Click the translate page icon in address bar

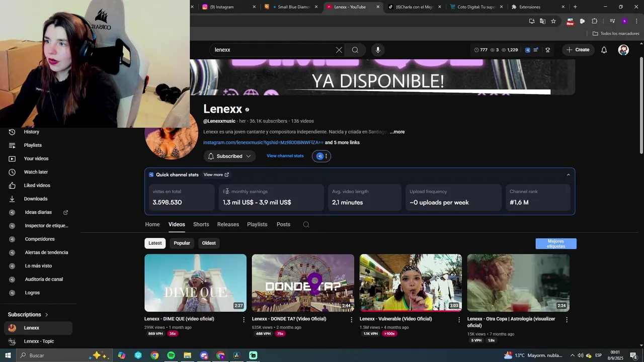(x=542, y=21)
